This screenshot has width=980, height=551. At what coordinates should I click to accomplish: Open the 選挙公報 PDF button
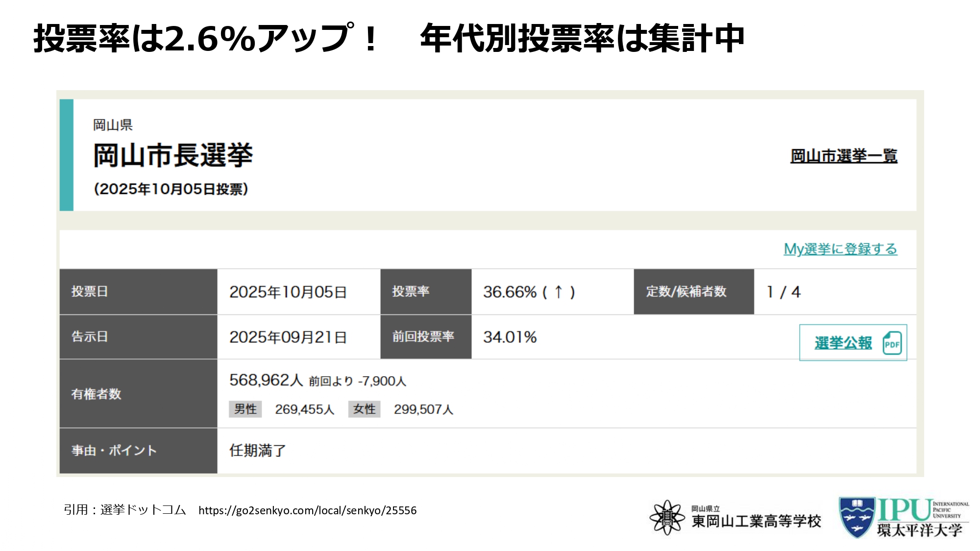coord(843,343)
